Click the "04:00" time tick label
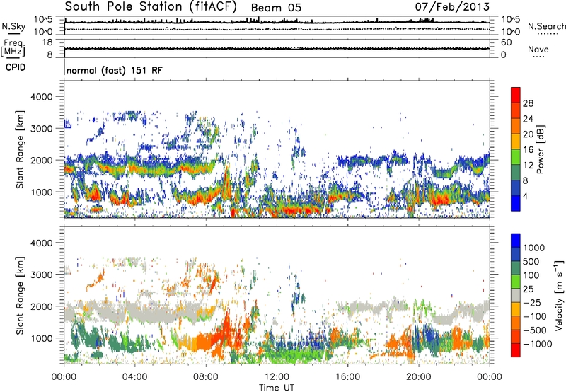This screenshot has height=392, width=566. [134, 377]
